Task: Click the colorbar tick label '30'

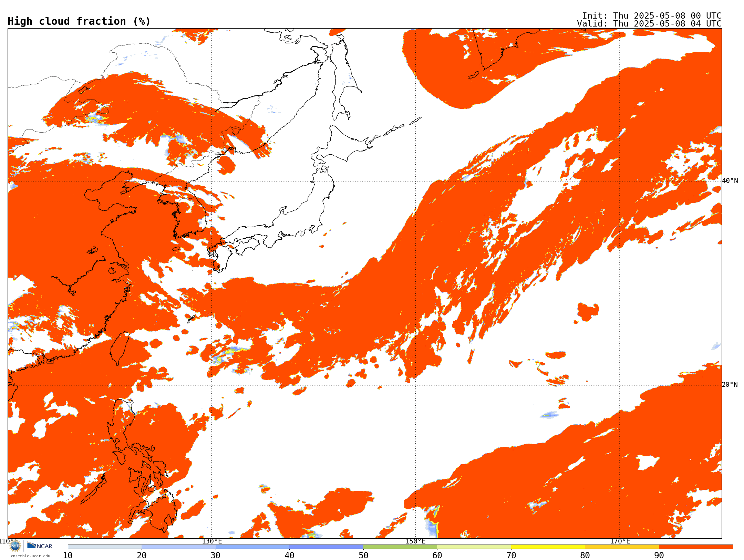Action: point(216,556)
